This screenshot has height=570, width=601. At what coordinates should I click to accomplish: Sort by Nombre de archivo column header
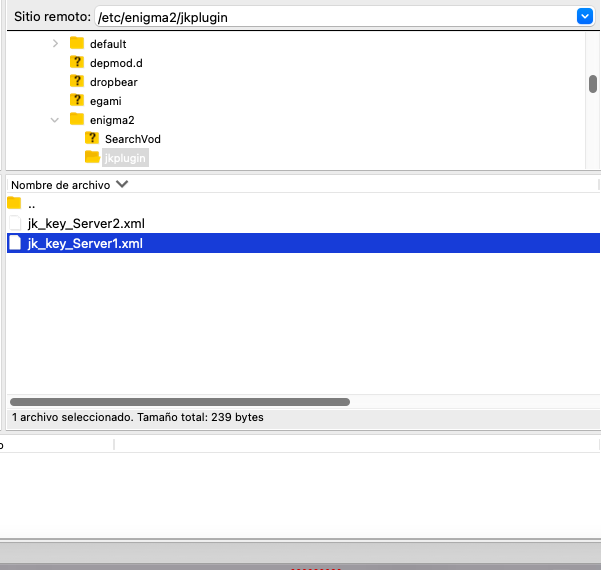(60, 185)
